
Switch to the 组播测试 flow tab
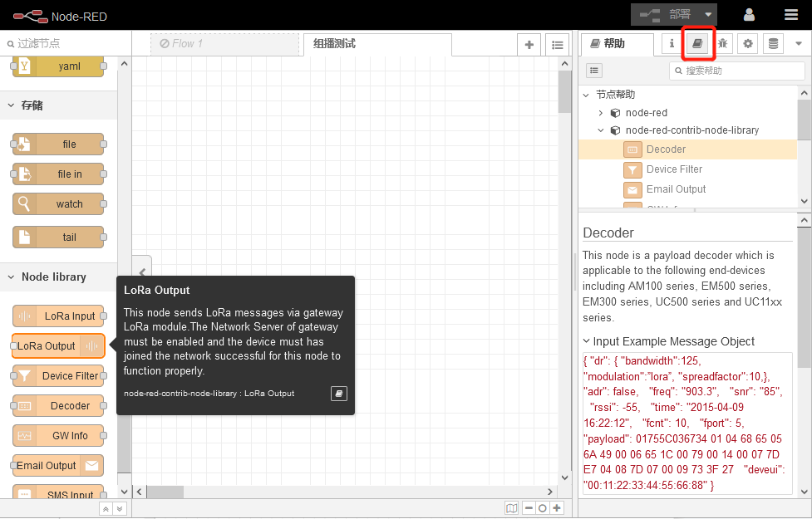[x=377, y=44]
